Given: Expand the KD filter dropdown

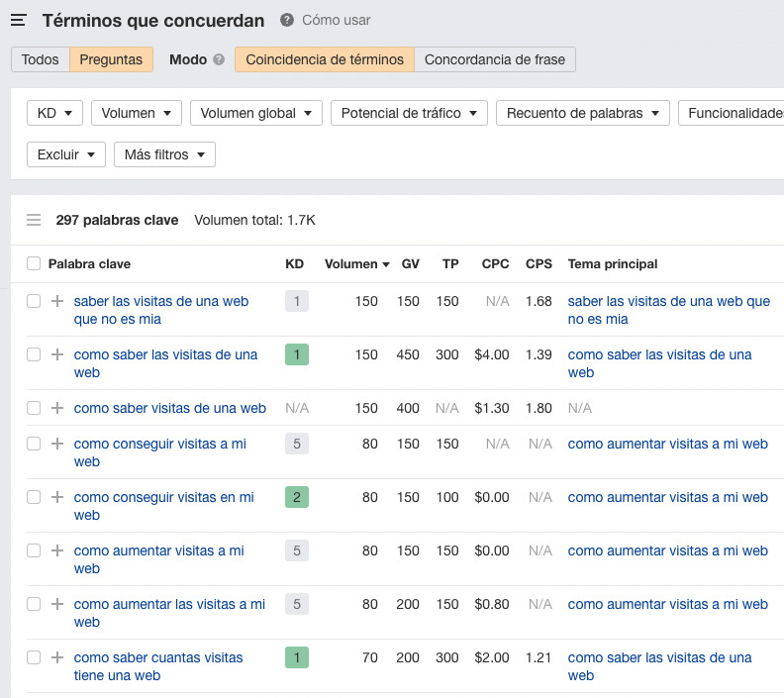Looking at the screenshot, I should (54, 113).
